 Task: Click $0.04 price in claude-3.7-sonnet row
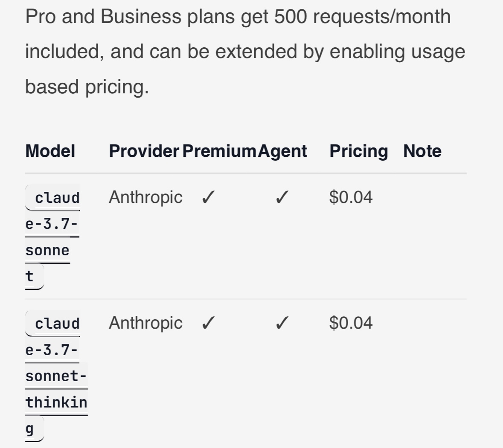(x=351, y=197)
